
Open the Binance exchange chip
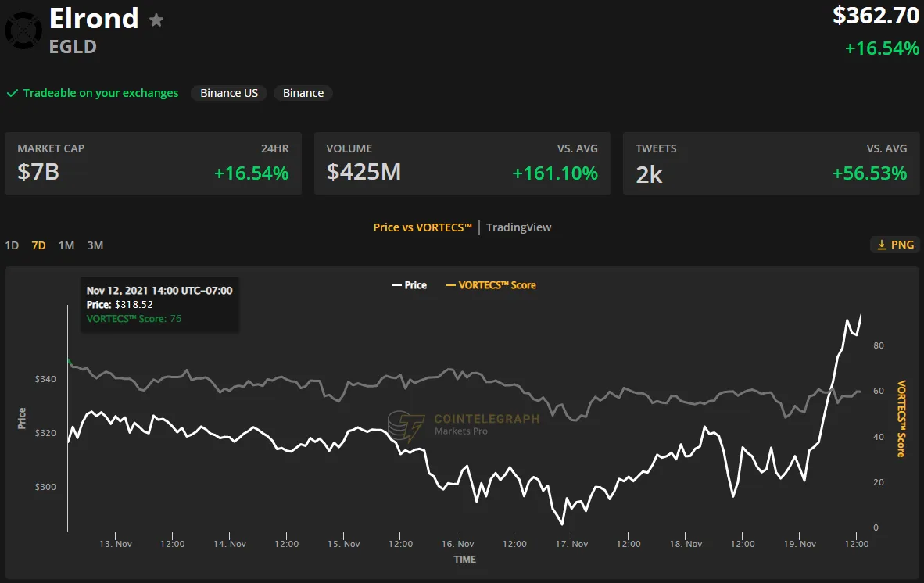pyautogui.click(x=303, y=93)
